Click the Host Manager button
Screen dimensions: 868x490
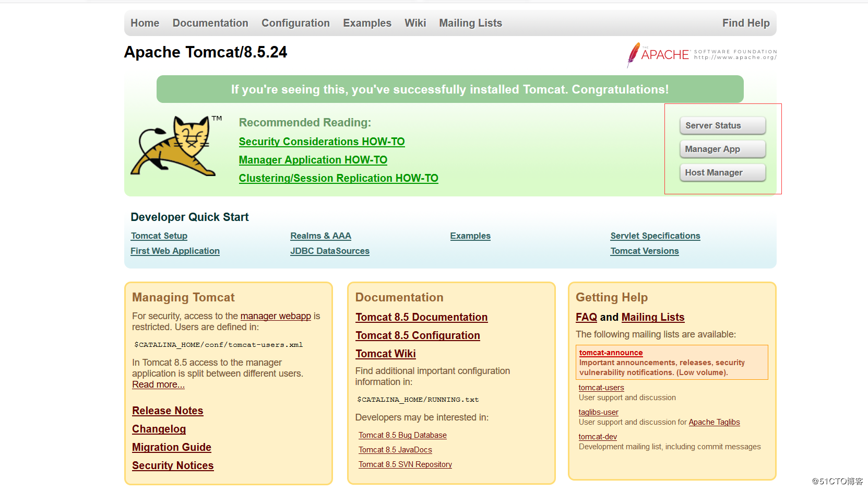coord(722,172)
